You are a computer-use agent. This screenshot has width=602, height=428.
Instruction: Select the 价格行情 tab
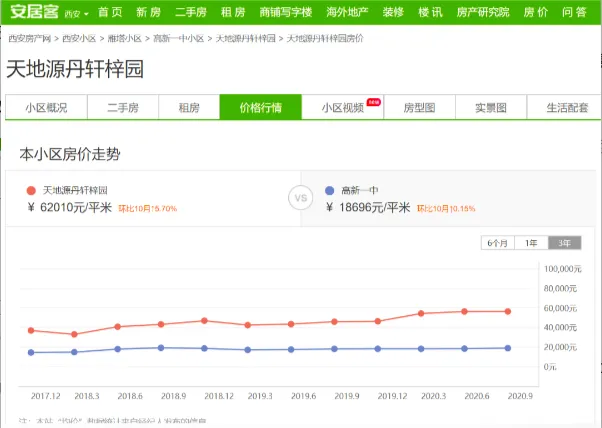(x=261, y=107)
